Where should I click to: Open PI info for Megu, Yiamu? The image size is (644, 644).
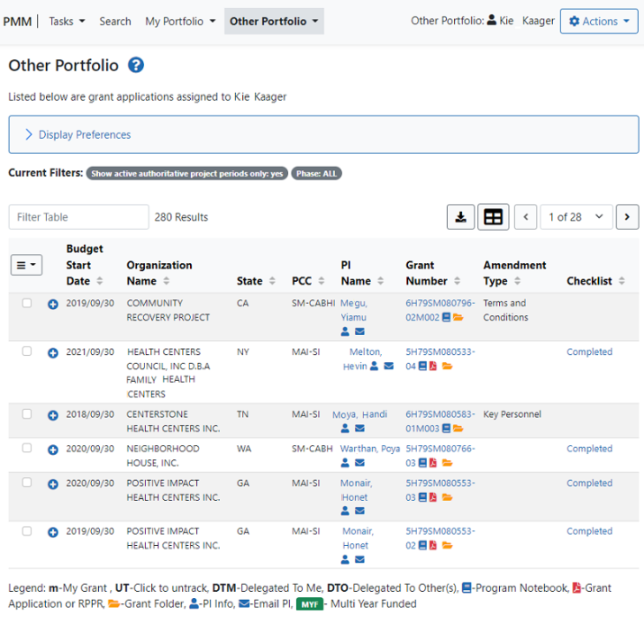tap(345, 331)
